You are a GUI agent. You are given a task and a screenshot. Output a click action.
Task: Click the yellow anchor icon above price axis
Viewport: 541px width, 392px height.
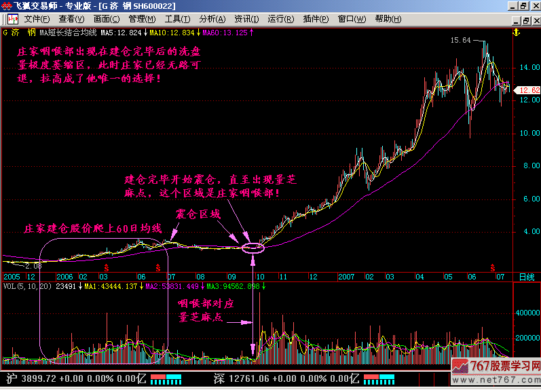click(x=515, y=32)
